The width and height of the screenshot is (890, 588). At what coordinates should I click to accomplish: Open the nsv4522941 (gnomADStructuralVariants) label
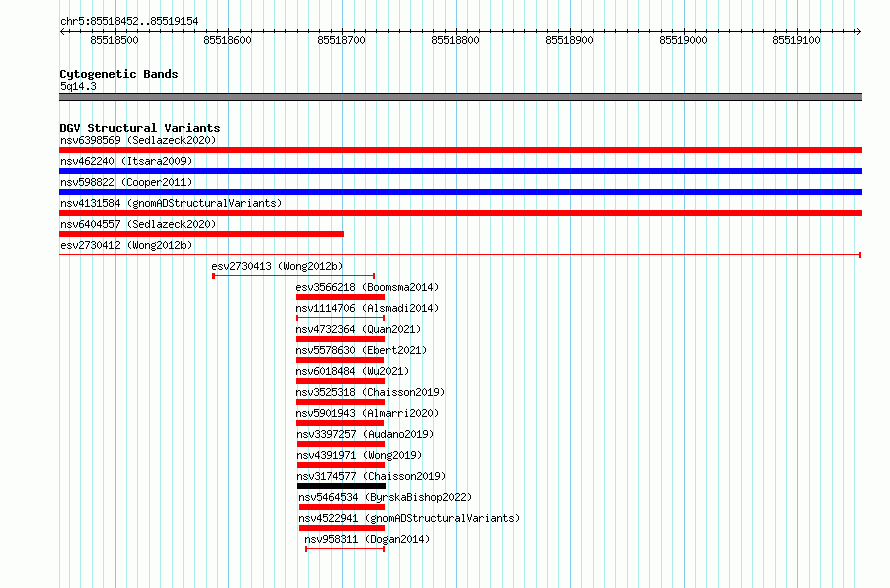(409, 518)
